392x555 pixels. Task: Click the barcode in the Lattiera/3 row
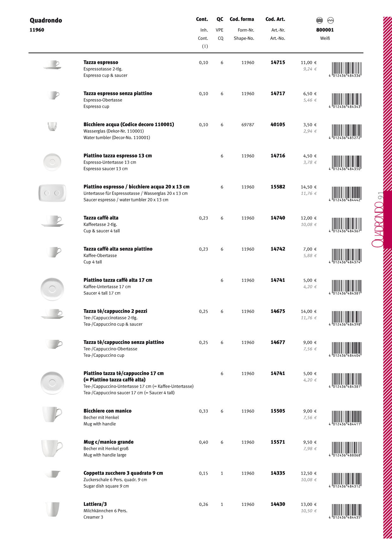point(346,511)
